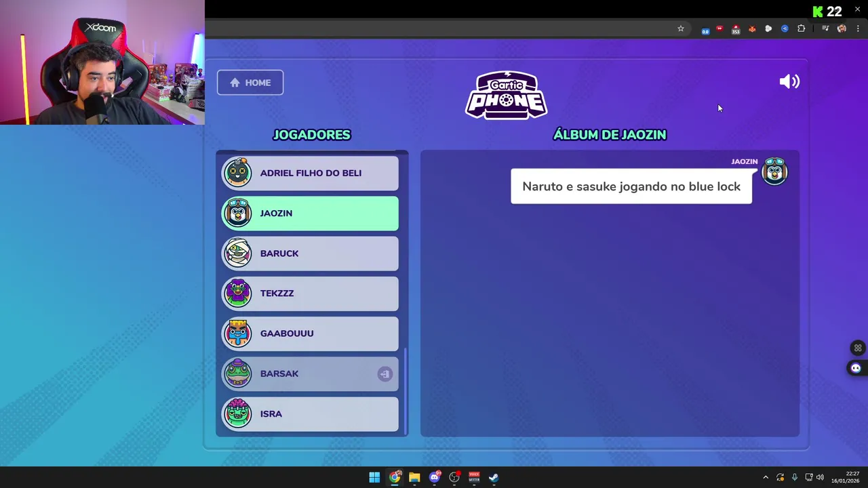Select player TEKZZZ

click(x=311, y=293)
